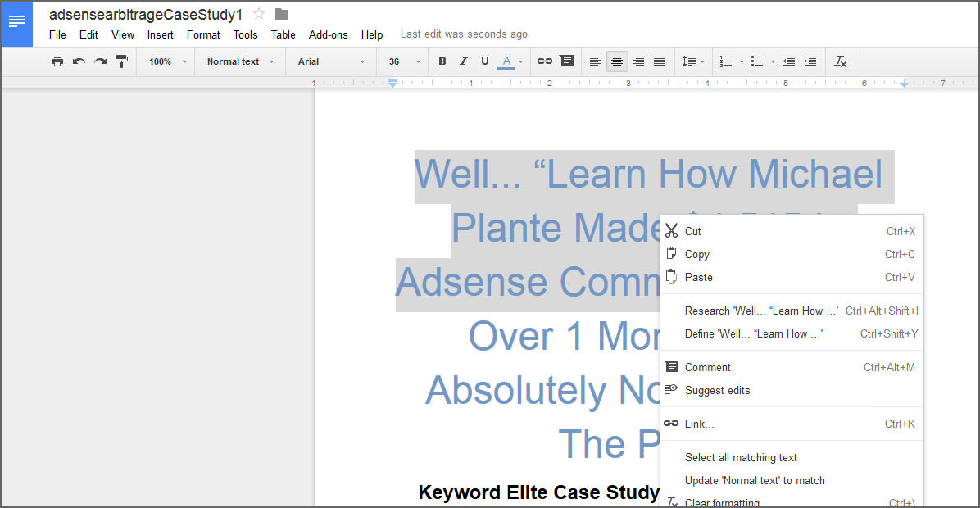
Task: Open the text color picker
Action: [x=510, y=61]
